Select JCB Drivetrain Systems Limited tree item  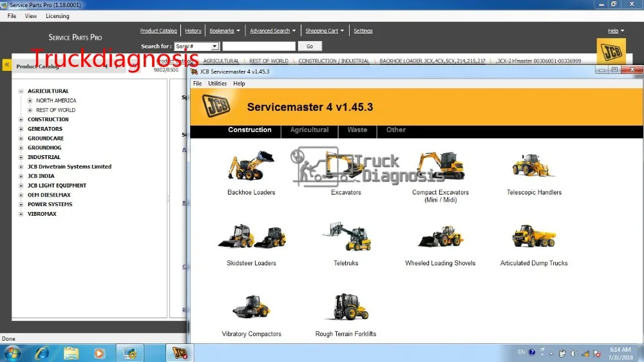[x=70, y=167]
